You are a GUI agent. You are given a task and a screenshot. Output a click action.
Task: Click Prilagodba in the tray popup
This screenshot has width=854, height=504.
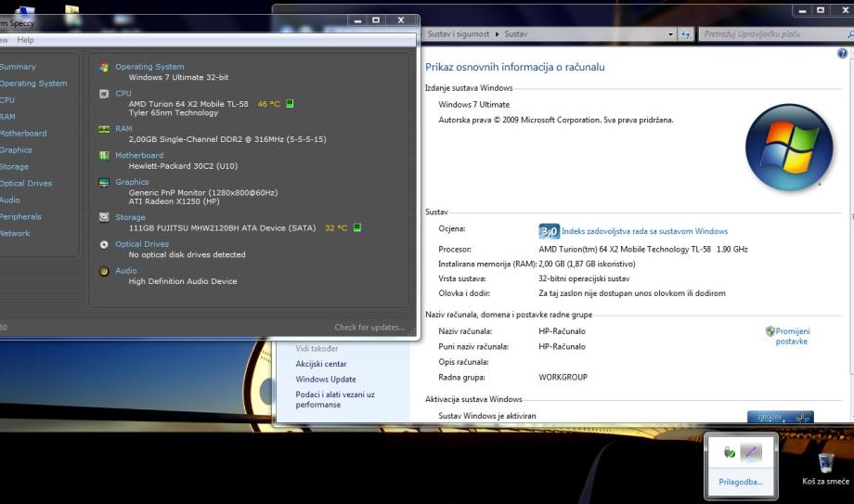coord(741,481)
